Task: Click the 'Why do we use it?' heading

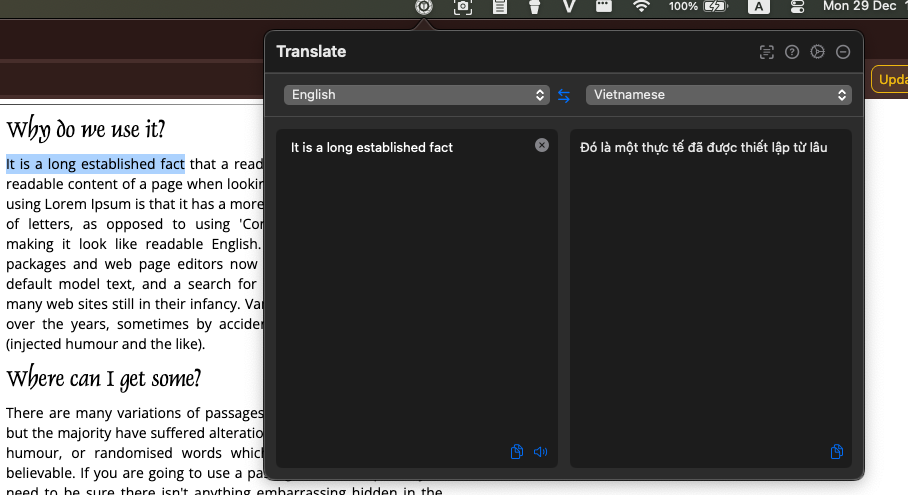Action: point(86,129)
